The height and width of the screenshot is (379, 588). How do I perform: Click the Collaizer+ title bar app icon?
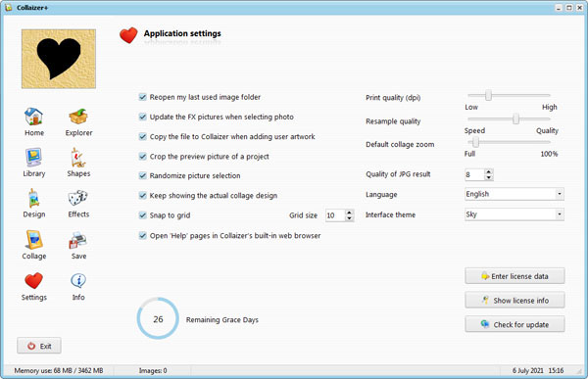coord(8,7)
